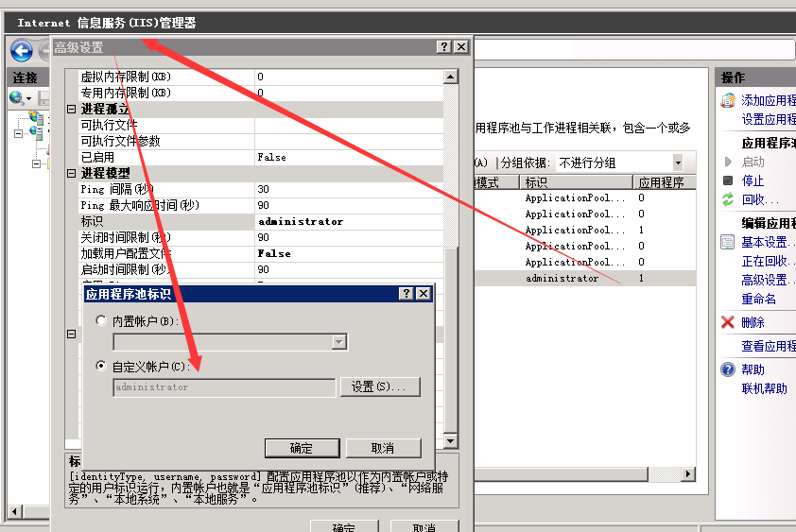Close the Application Pool Identity dialog
Screen dimensions: 796x532
coord(424,294)
